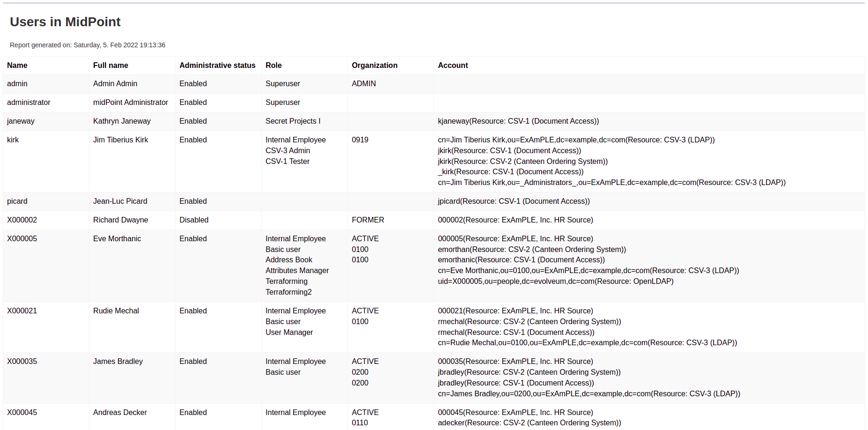Select the James Bradley full name cell
Image resolution: width=868 pixels, height=430 pixels.
tap(118, 362)
